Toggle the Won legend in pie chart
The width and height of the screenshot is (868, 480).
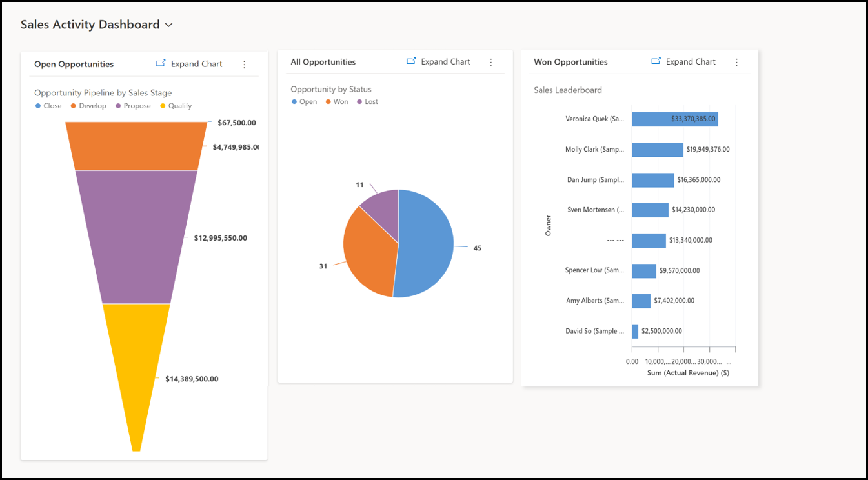coord(336,101)
